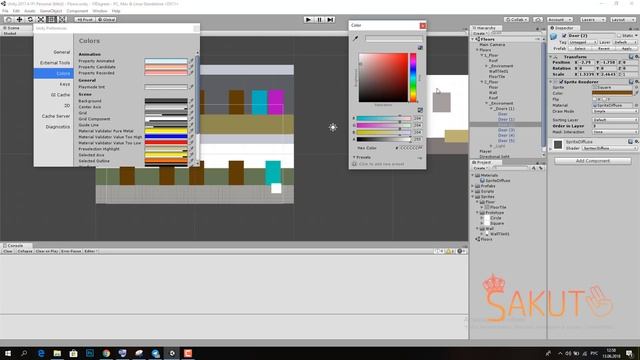Select the Scale tool in the toolbar
The height and width of the screenshot is (360, 640).
coord(41,19)
